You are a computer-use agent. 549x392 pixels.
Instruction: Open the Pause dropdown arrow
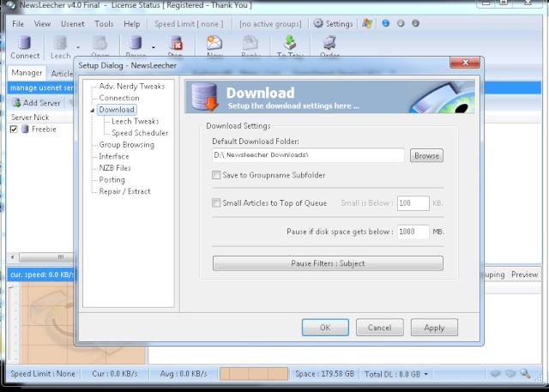click(154, 47)
